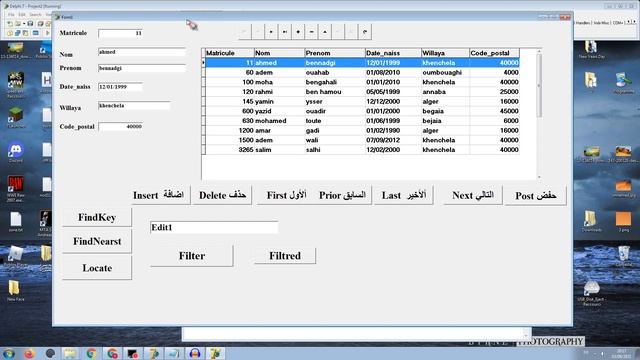Click the greyed navigator Cancel edit button

click(x=351, y=32)
